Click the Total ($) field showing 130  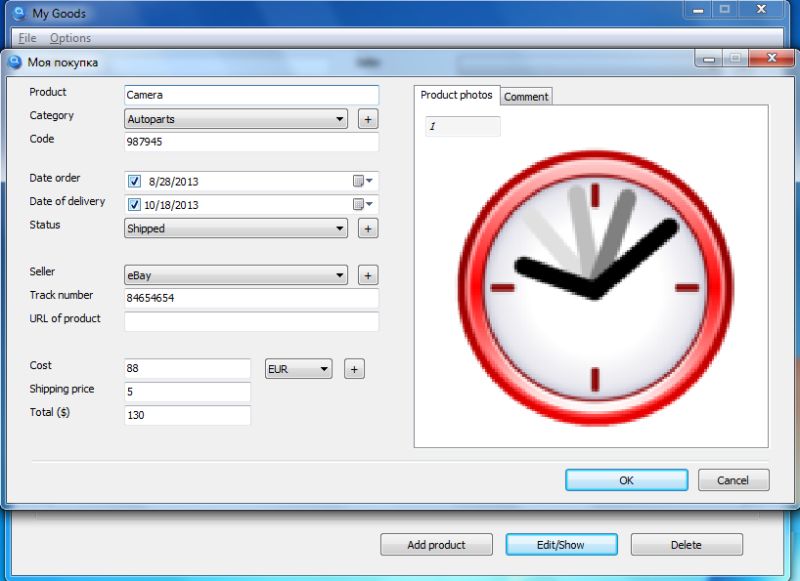click(x=187, y=415)
